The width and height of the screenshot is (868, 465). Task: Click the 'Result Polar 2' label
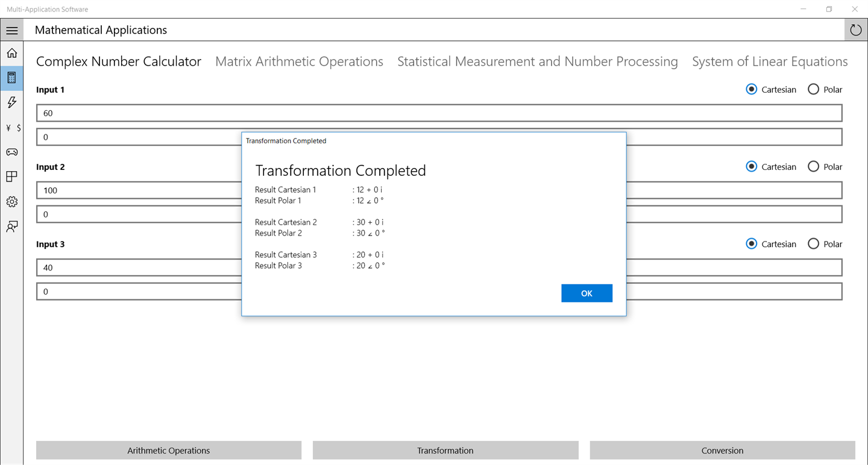(x=278, y=233)
